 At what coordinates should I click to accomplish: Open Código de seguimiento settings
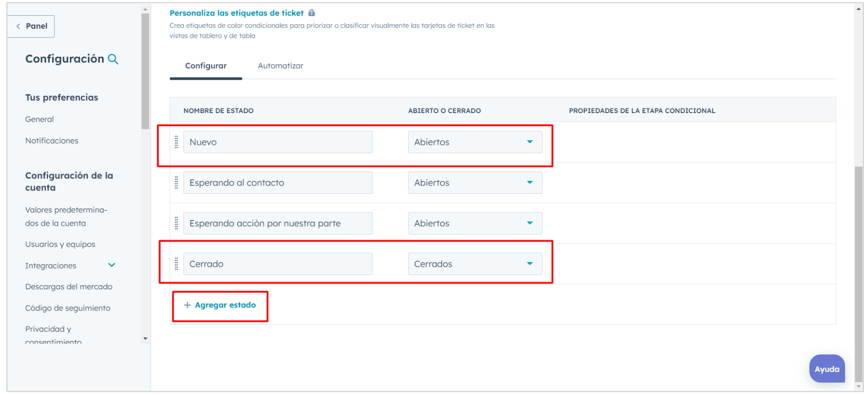click(x=68, y=308)
